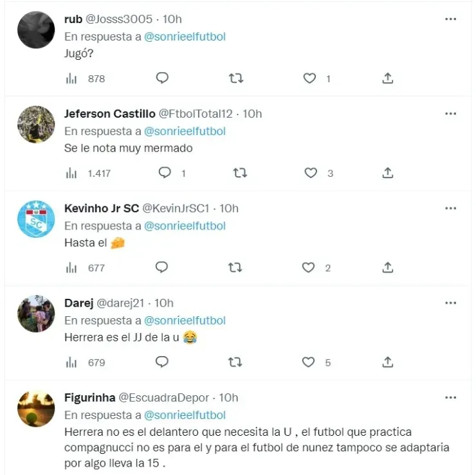Viewport: 476px width, 475px height.
Task: Retweet Jeferson Castillo's reply
Action: click(240, 173)
